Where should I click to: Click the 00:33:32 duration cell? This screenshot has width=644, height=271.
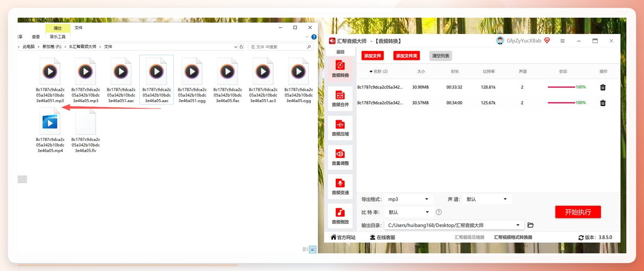[454, 87]
